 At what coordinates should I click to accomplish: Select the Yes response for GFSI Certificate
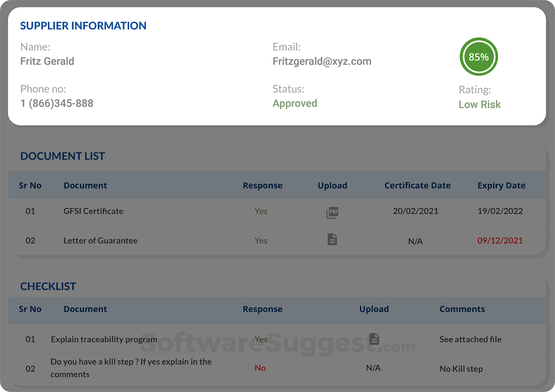[x=261, y=211]
